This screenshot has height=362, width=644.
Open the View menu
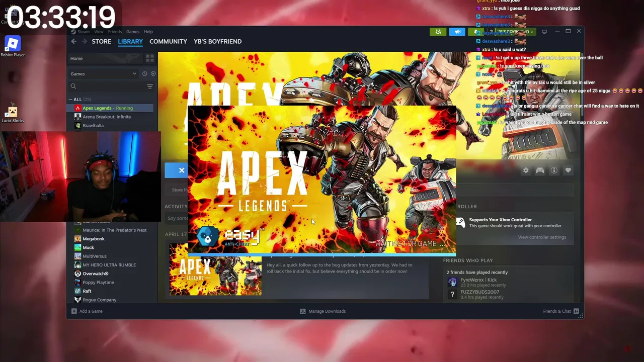(99, 32)
